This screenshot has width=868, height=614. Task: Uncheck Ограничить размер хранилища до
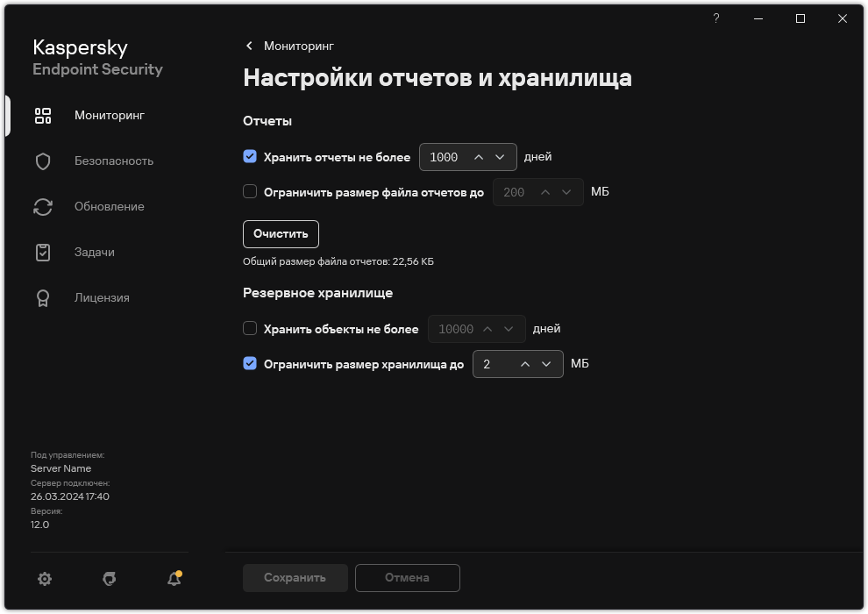(250, 364)
